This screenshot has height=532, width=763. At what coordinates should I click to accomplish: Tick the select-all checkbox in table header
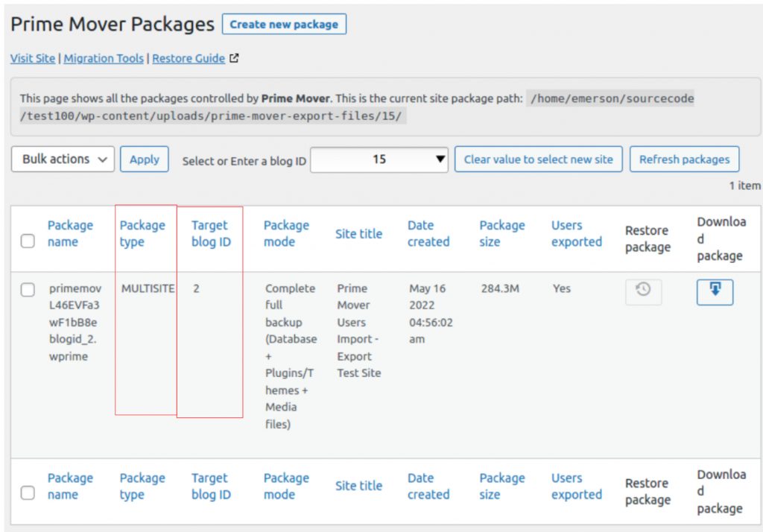pyautogui.click(x=28, y=241)
